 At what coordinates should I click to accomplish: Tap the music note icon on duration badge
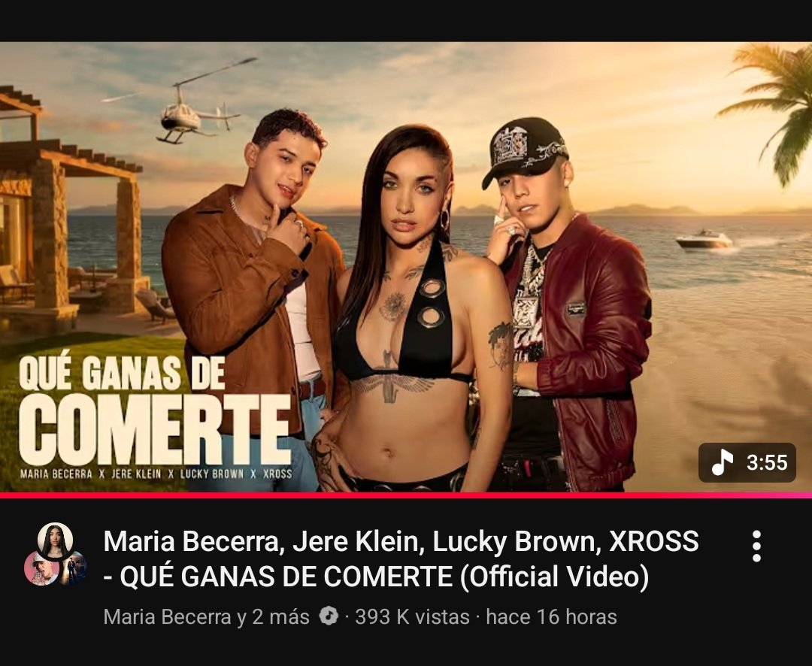tap(723, 462)
